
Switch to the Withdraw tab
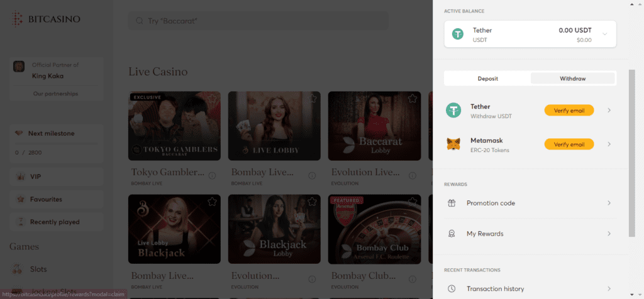pos(572,79)
